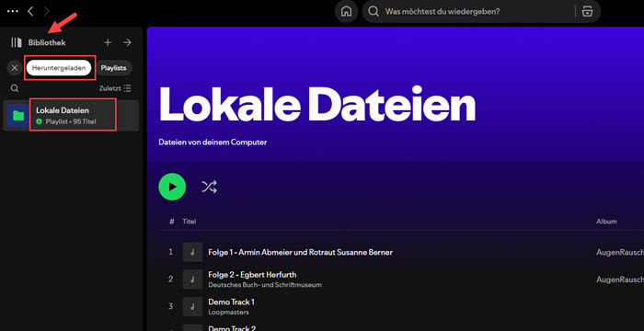Select track Demo Track 1
The width and height of the screenshot is (644, 331).
click(x=231, y=302)
